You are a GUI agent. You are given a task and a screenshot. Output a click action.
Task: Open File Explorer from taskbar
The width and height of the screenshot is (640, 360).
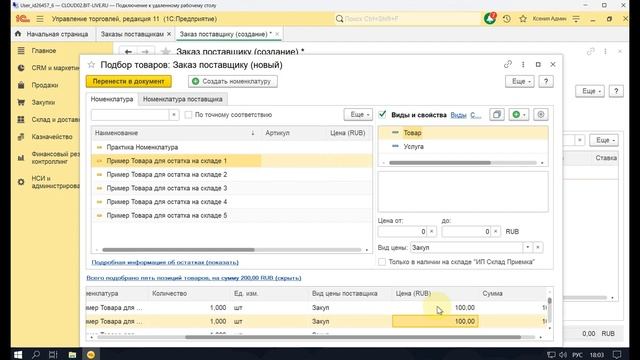[x=72, y=355]
